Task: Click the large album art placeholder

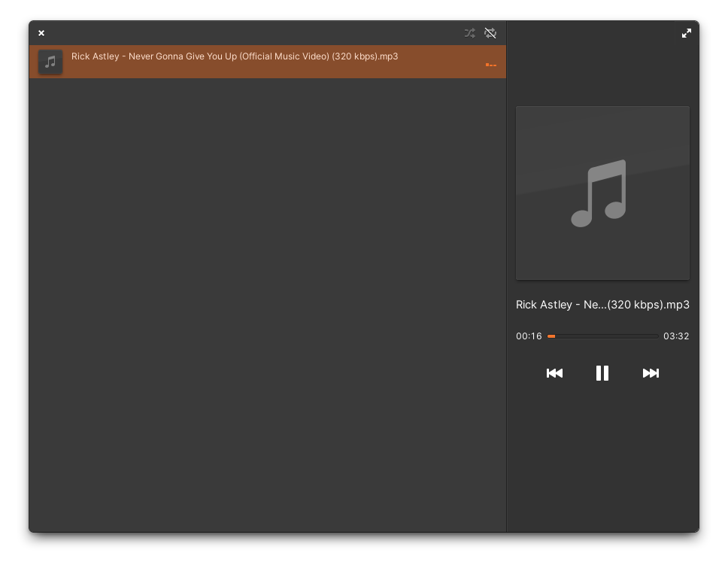Action: click(x=602, y=193)
